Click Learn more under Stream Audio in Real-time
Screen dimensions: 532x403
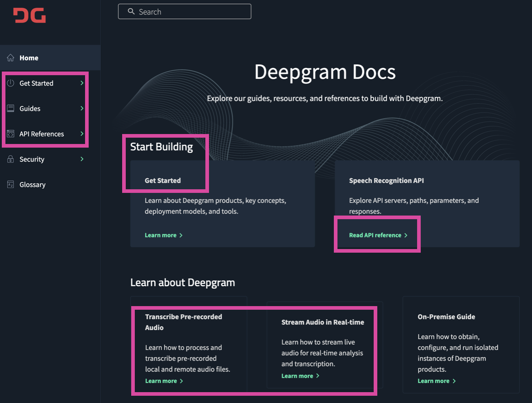coord(300,376)
